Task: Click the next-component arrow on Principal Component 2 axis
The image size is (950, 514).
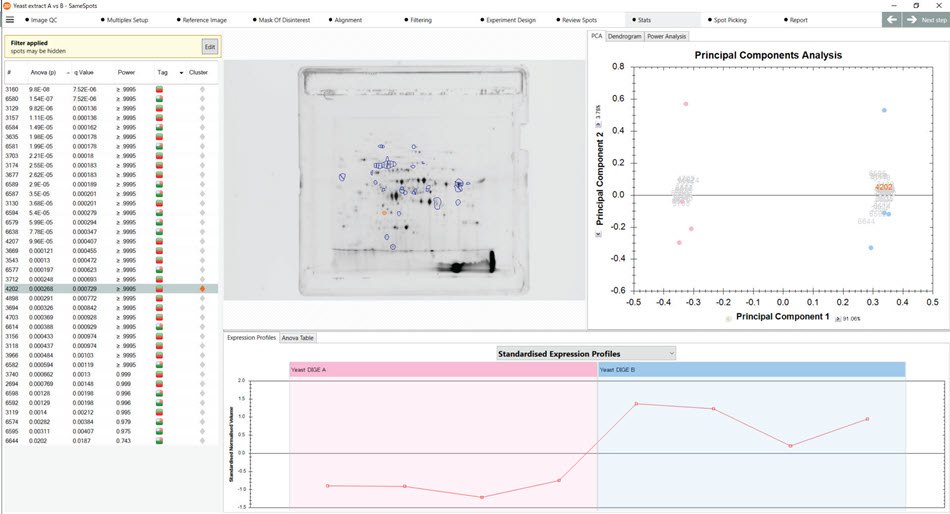Action: point(599,125)
